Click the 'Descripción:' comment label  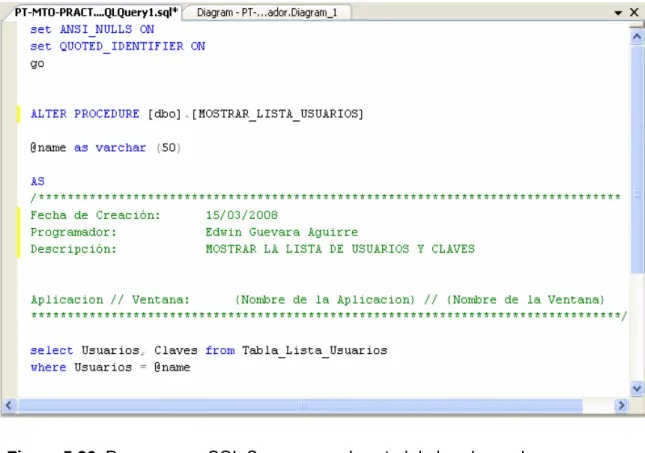coord(74,249)
